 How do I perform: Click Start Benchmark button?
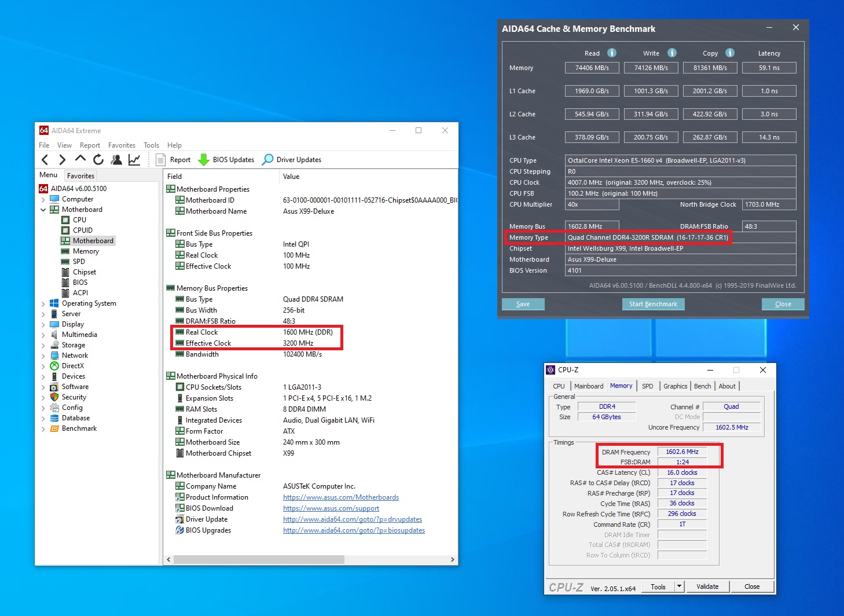pyautogui.click(x=654, y=304)
